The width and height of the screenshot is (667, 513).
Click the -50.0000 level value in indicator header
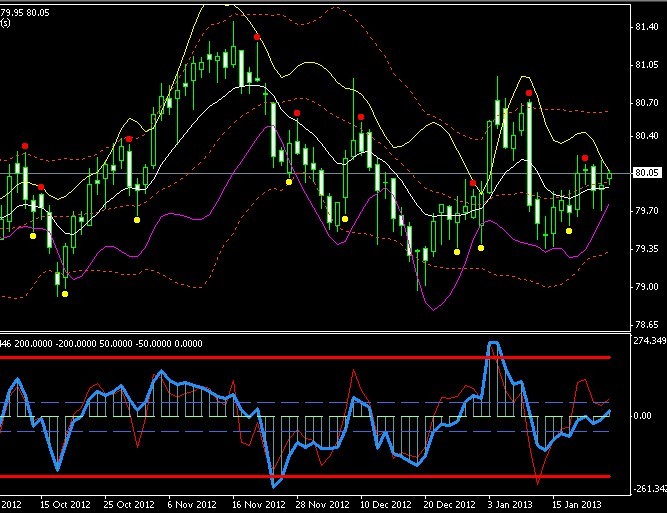click(154, 344)
